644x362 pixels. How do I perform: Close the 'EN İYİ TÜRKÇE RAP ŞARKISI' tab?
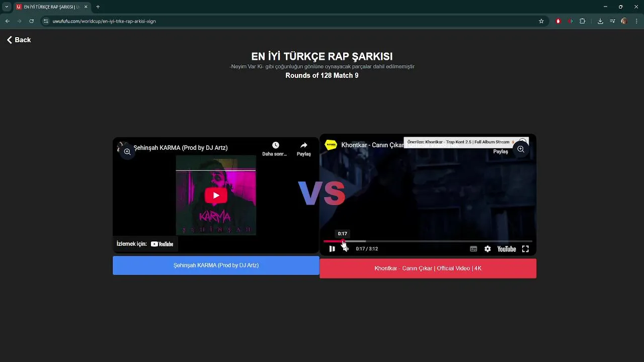point(86,7)
